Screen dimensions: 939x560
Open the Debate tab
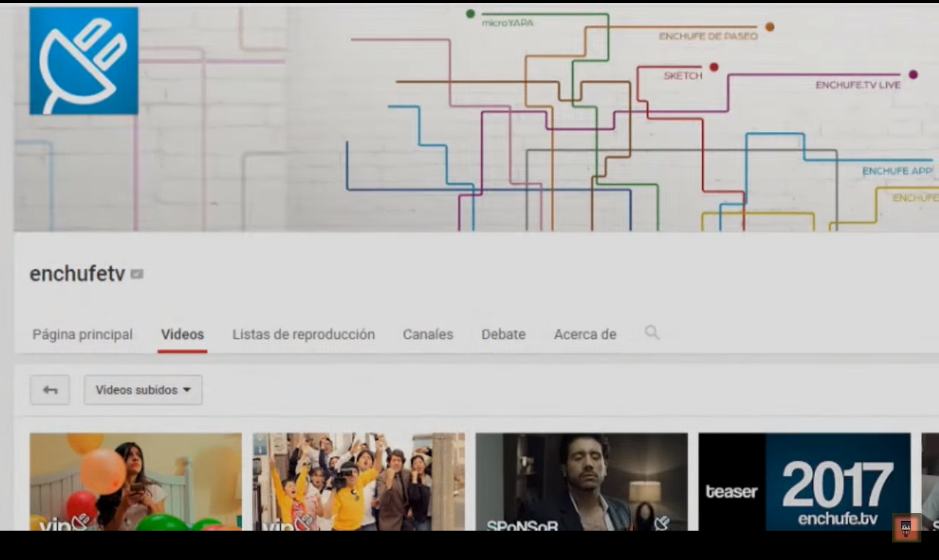(x=503, y=334)
